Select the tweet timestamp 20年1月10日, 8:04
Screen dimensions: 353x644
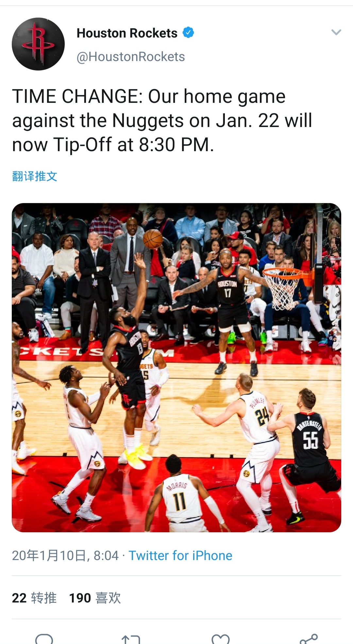point(65,555)
